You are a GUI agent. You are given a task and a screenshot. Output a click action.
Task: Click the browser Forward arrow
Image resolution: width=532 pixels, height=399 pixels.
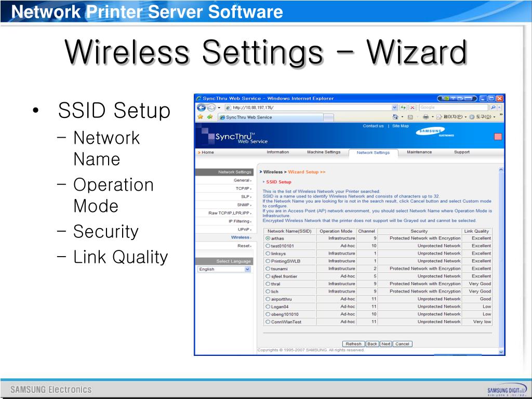click(211, 108)
